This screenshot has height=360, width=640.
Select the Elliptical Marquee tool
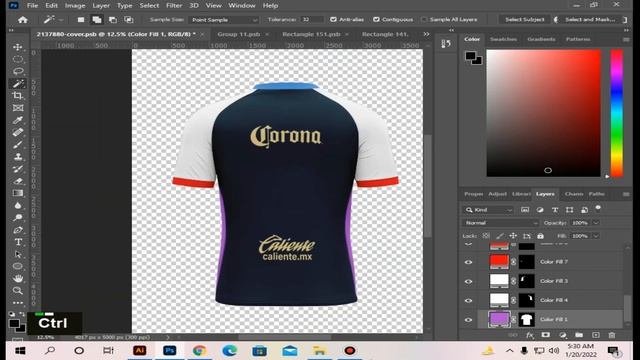click(x=18, y=59)
